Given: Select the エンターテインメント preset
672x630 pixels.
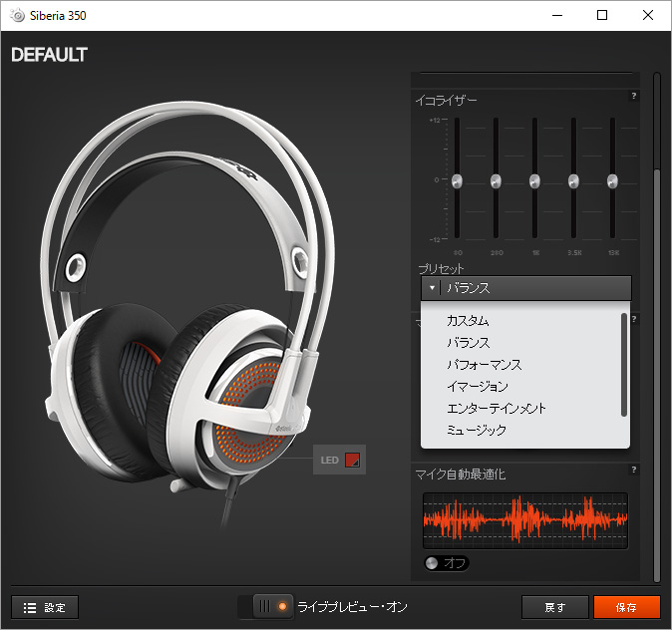Looking at the screenshot, I should (x=496, y=408).
